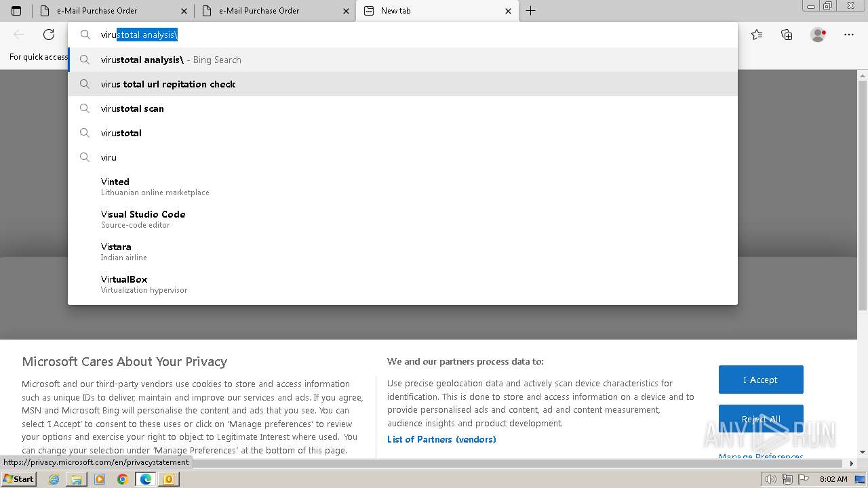
Task: Select the New tab tab
Action: 437,10
